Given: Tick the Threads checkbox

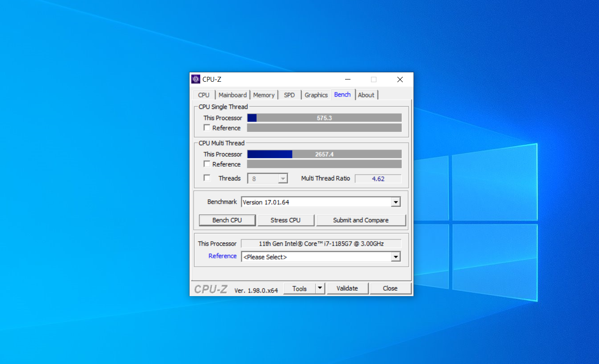Looking at the screenshot, I should [207, 178].
